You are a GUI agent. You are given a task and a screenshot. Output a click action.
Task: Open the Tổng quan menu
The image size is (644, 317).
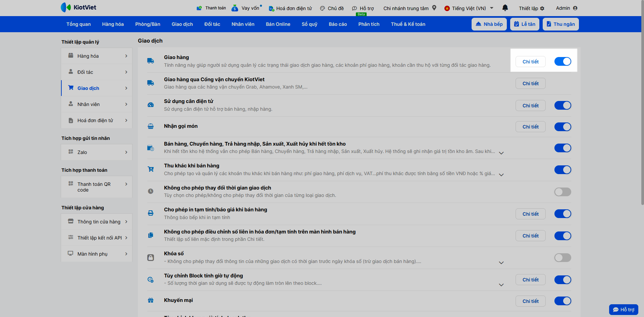click(78, 24)
